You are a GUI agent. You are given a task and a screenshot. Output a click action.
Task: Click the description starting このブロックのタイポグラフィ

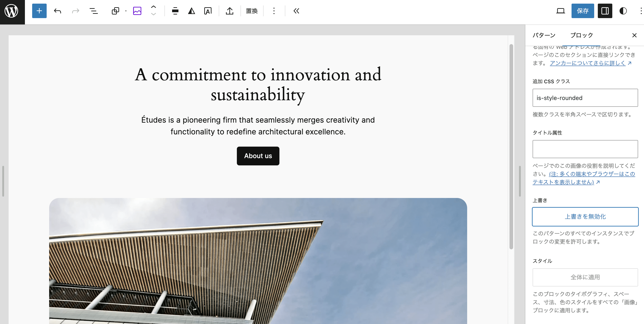585,302
